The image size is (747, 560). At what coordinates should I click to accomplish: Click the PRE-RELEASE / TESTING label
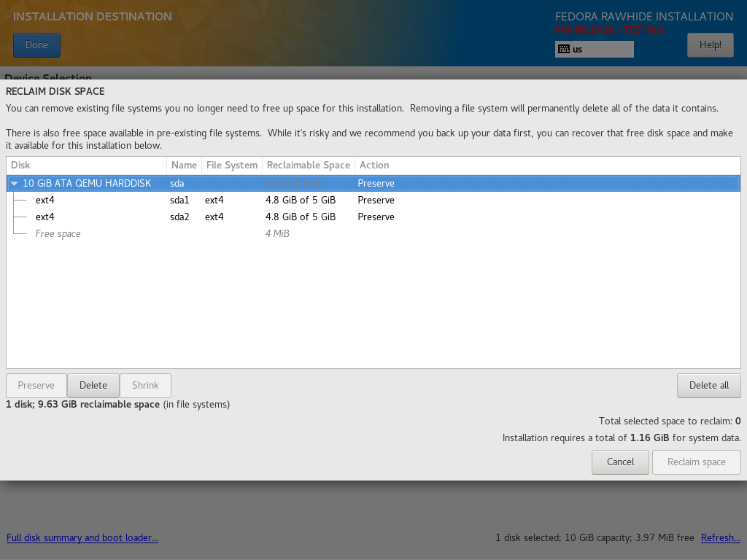coord(609,30)
